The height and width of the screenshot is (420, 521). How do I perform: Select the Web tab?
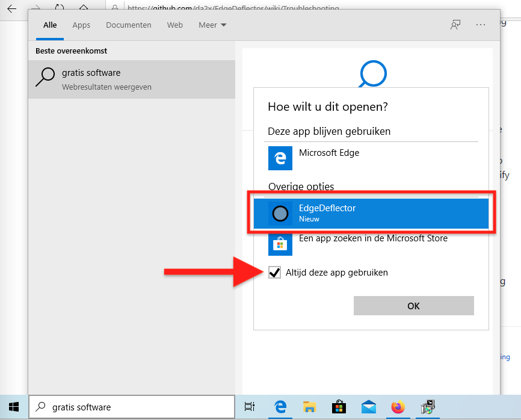pyautogui.click(x=175, y=25)
